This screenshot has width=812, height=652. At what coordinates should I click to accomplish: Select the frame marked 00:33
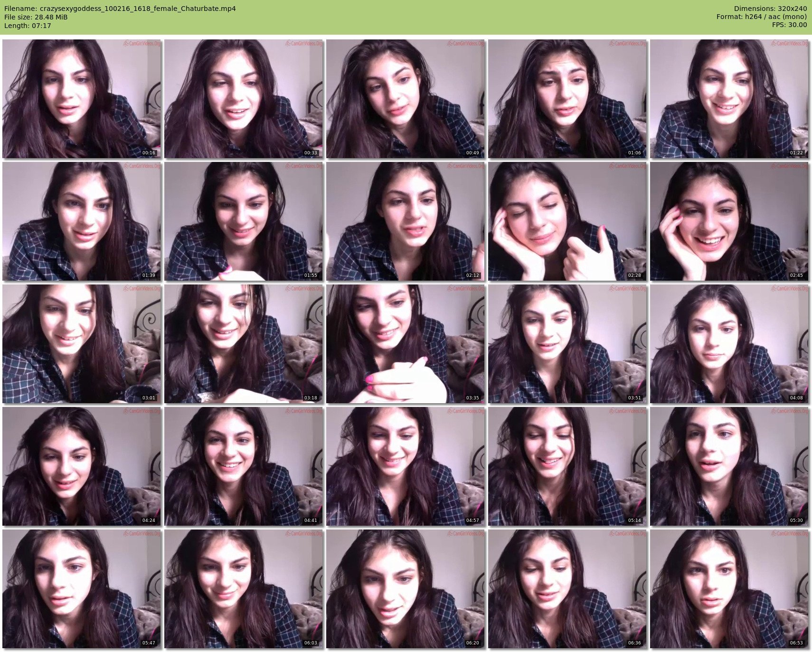[x=243, y=99]
